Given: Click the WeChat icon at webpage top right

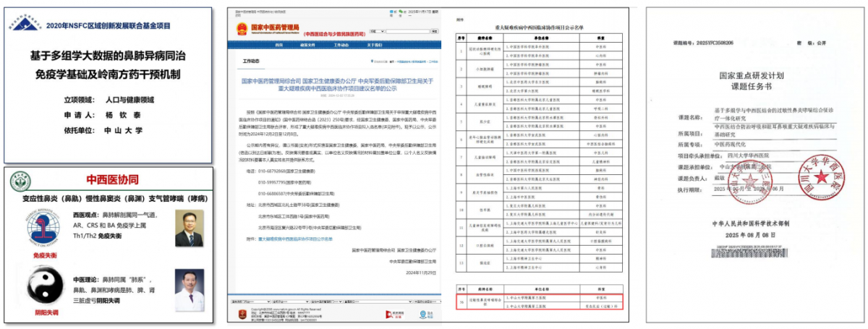Looking at the screenshot, I should (x=401, y=12).
